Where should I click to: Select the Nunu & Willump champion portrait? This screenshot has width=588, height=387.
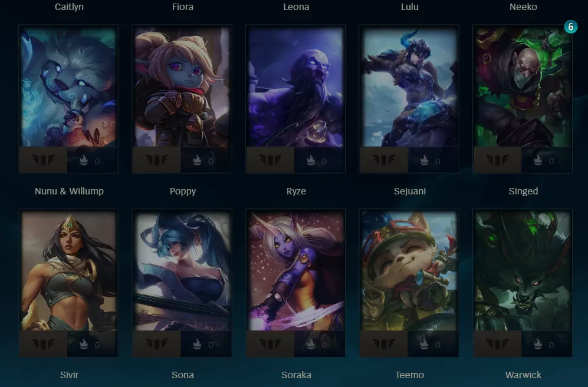click(x=68, y=87)
